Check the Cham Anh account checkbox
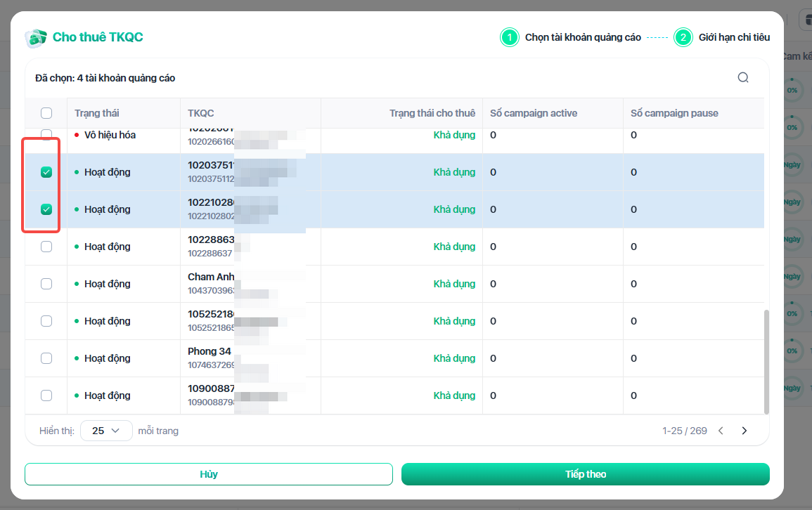 (x=46, y=284)
